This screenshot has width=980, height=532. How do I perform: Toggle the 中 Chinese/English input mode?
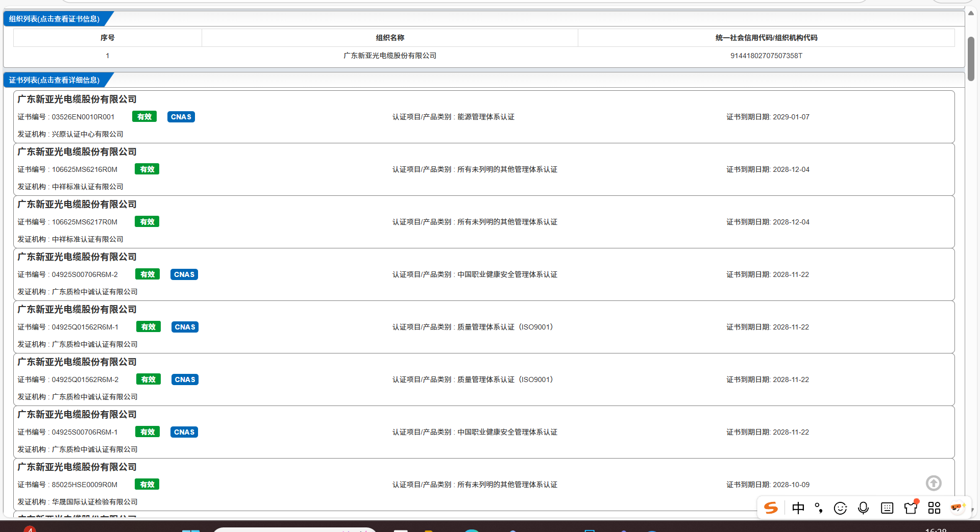point(798,508)
